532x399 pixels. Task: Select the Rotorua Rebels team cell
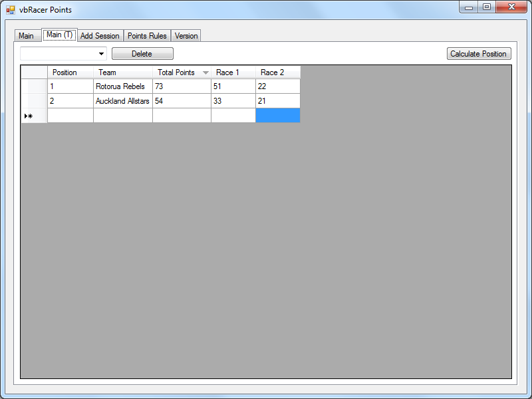(122, 86)
